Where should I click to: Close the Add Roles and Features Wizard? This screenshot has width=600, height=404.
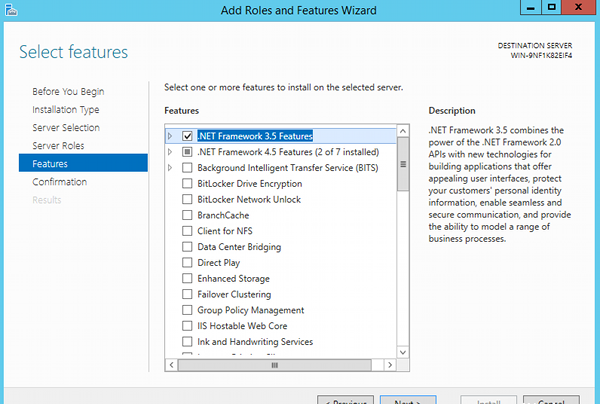coord(579,7)
